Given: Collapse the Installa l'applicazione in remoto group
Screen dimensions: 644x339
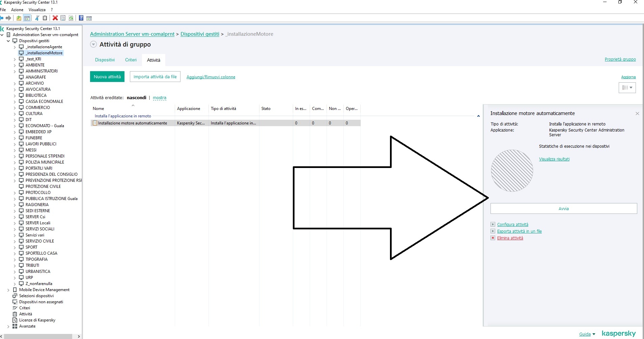Looking at the screenshot, I should point(478,116).
